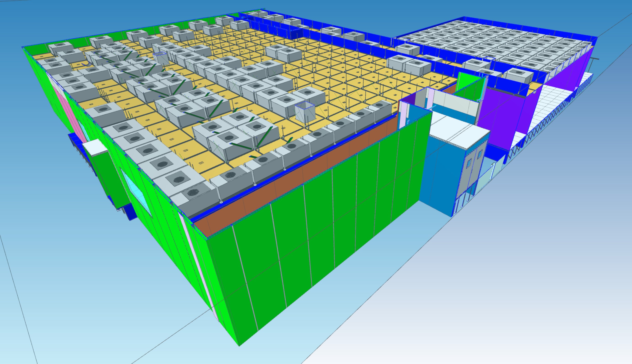Click the open square duct box mid-roof
The width and height of the screenshot is (632, 364).
click(305, 112)
